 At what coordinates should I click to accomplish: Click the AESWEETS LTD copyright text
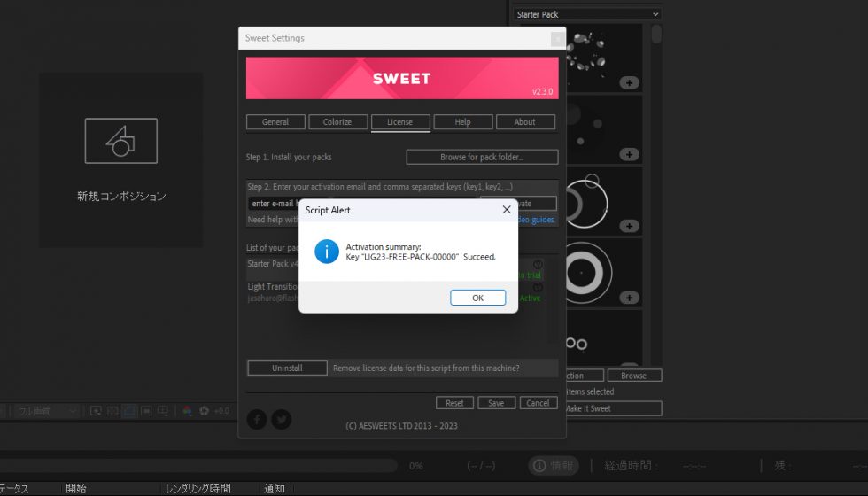pyautogui.click(x=401, y=426)
